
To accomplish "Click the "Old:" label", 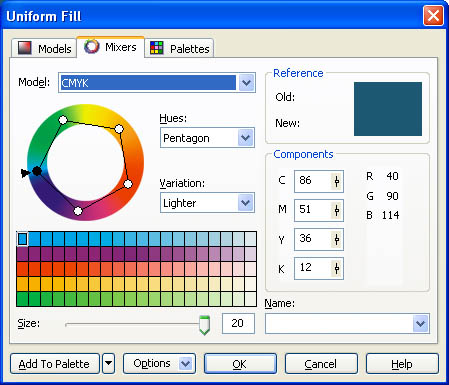I will point(285,97).
